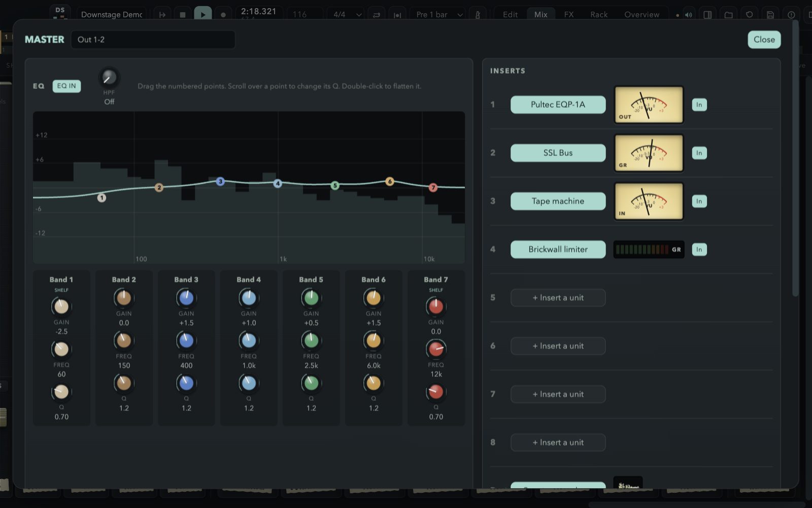
Task: Open the 4/4 time signature dropdown
Action: click(x=347, y=15)
